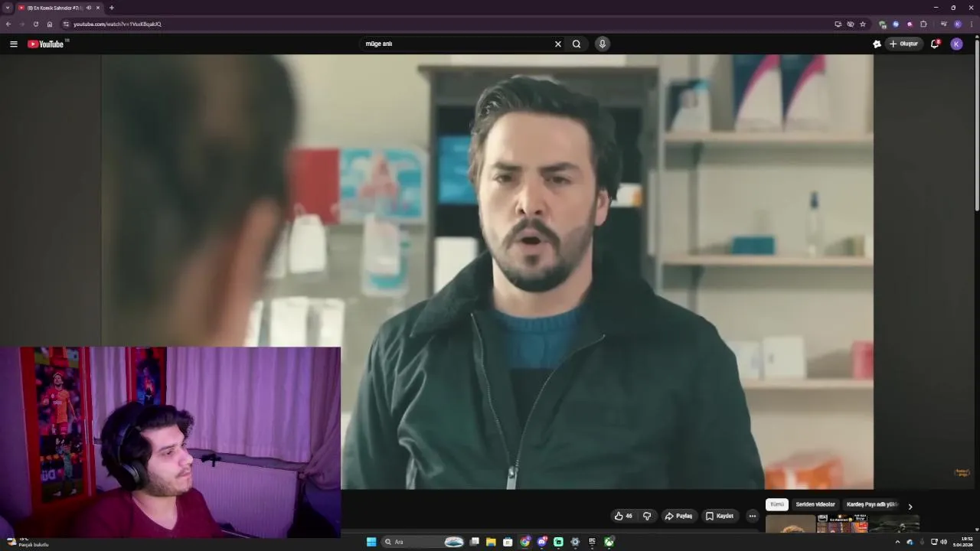980x551 pixels.
Task: Open more actions three-dot menu
Action: [752, 516]
